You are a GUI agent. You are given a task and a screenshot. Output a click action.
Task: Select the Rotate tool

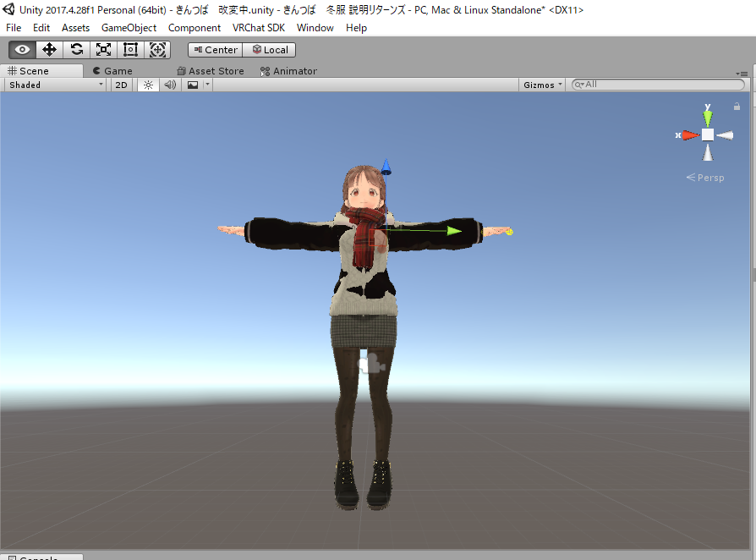tap(76, 50)
